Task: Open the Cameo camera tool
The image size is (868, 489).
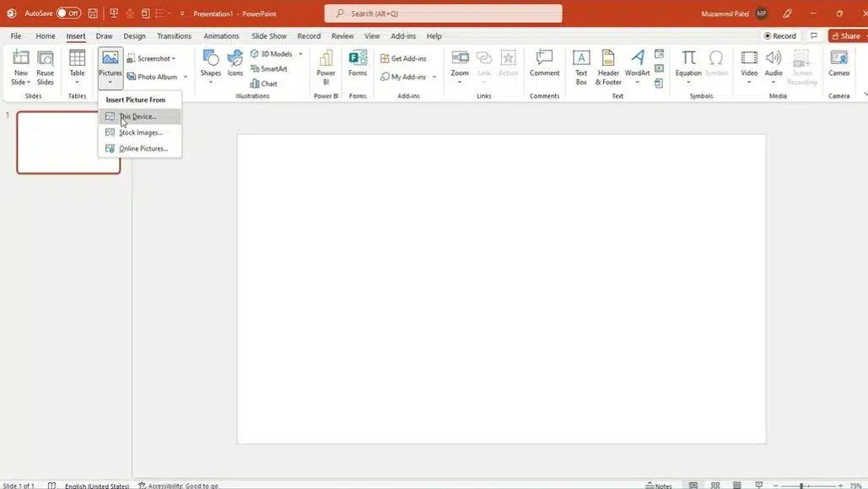Action: pos(838,64)
